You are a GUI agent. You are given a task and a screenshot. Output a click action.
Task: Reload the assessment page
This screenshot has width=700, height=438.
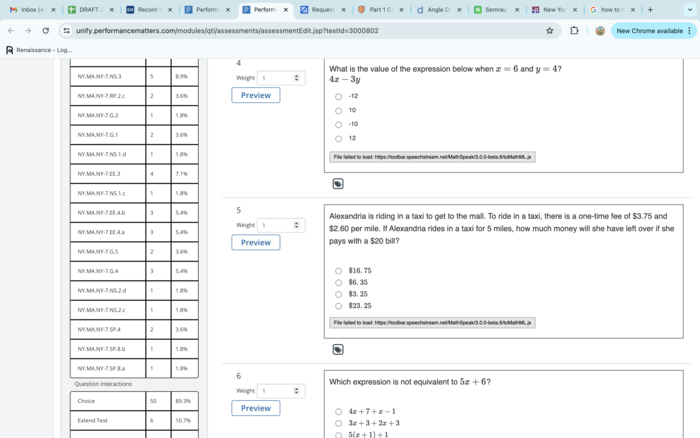pos(46,31)
